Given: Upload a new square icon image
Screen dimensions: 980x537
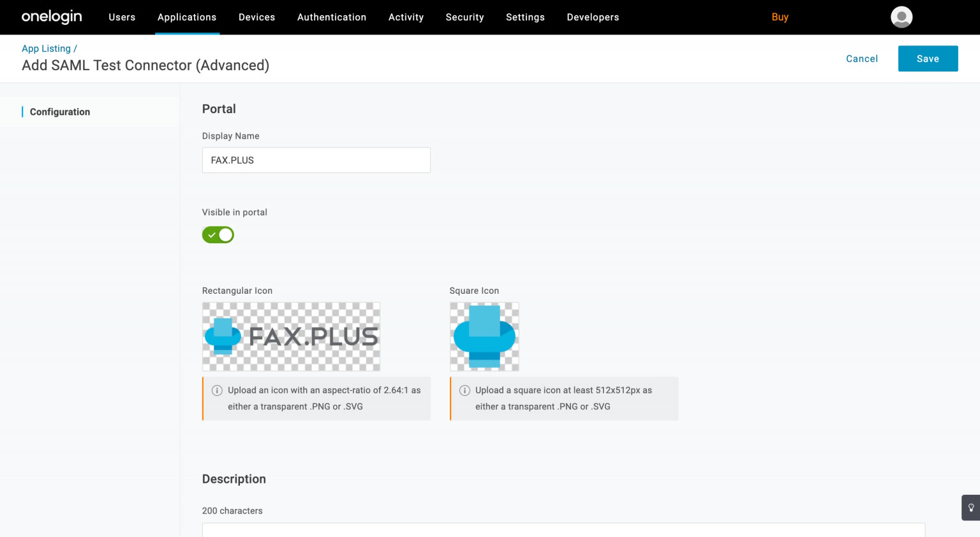Looking at the screenshot, I should (484, 337).
